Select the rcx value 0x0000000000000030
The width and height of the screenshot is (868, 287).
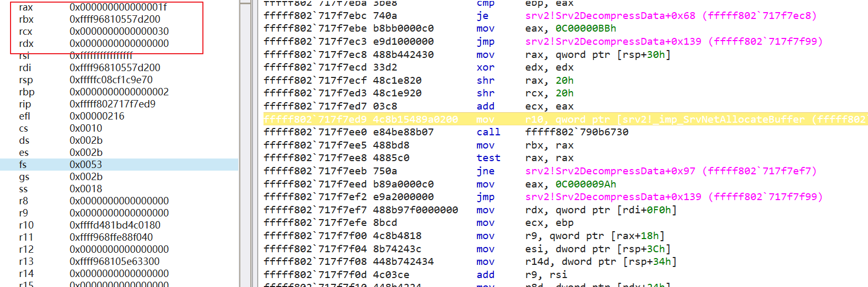coord(119,31)
